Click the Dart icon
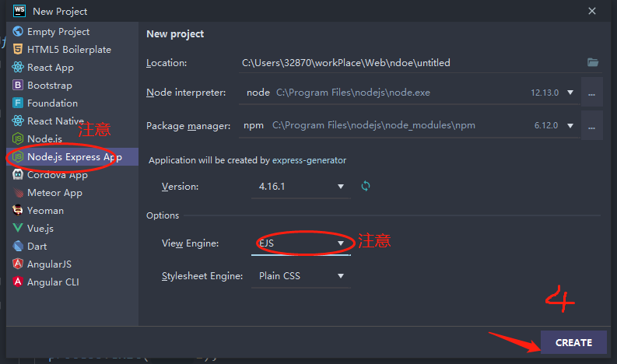The width and height of the screenshot is (617, 364). pos(18,246)
